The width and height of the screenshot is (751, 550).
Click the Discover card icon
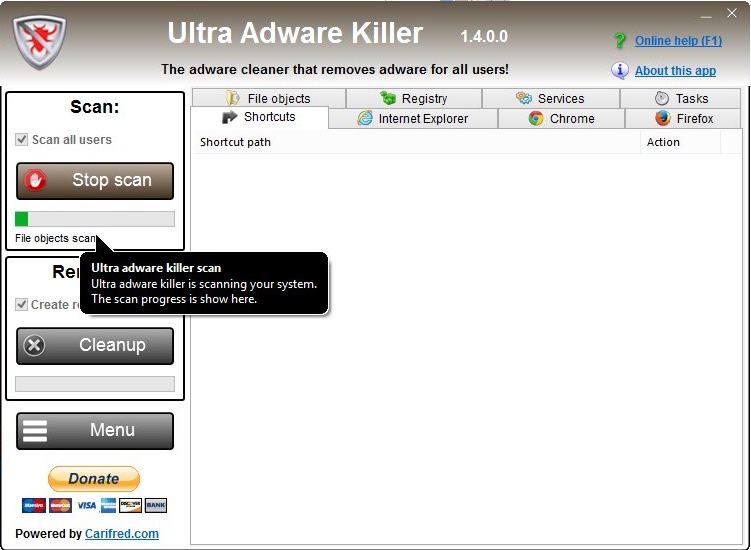(x=130, y=505)
